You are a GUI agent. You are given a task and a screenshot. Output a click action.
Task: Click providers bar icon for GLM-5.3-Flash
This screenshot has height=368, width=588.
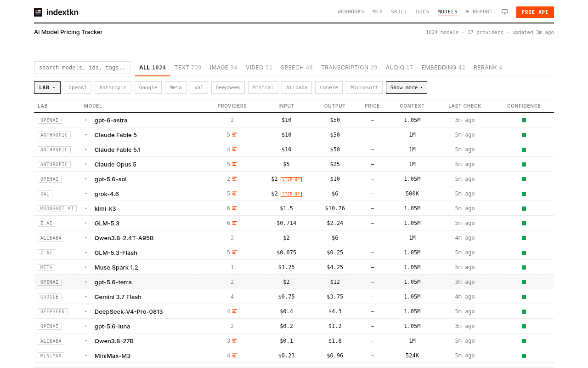coord(235,253)
